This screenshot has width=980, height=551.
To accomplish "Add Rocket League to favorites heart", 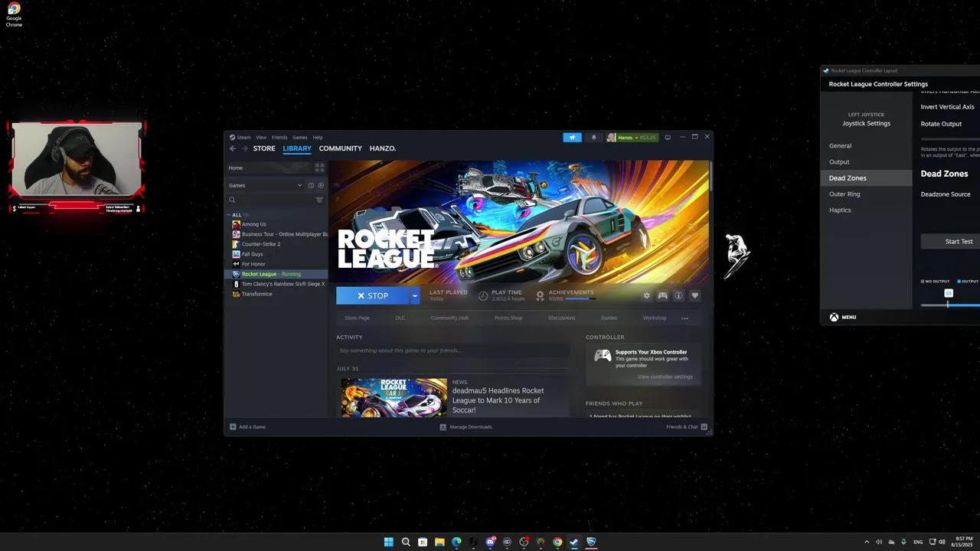I will 694,295.
